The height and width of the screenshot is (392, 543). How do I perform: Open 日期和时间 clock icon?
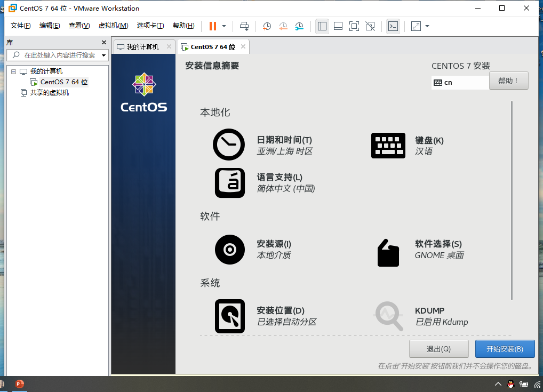click(228, 145)
